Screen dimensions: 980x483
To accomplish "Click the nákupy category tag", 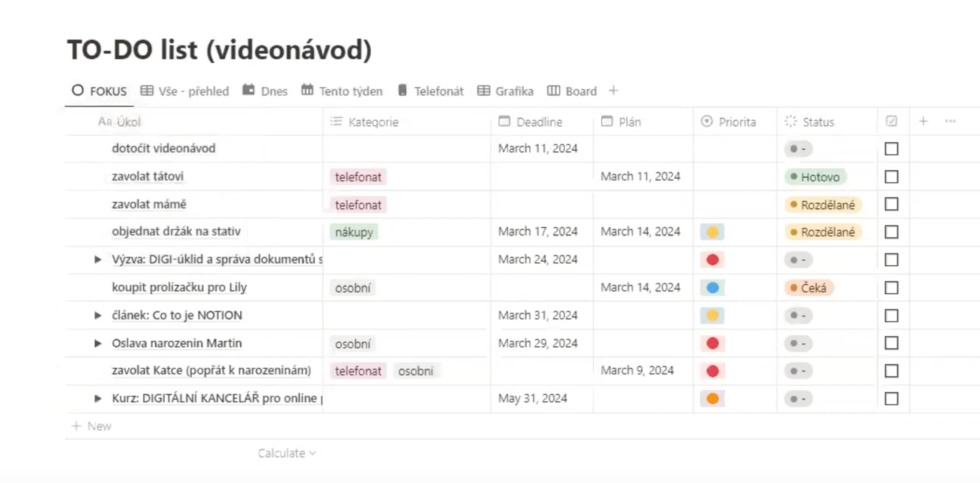I will click(x=354, y=232).
